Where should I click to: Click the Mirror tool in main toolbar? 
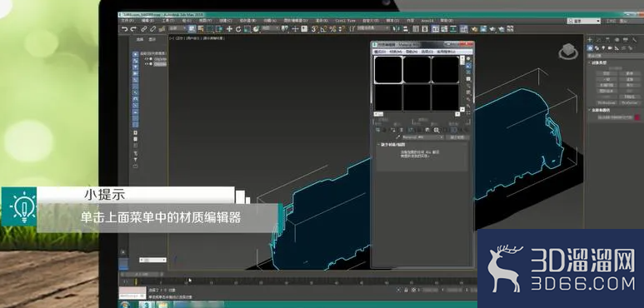tap(396, 29)
